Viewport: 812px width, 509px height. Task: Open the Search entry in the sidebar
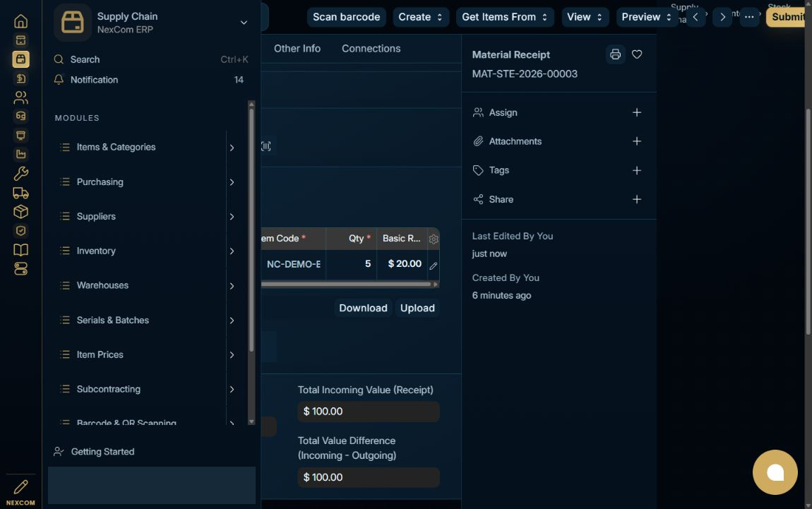click(150, 59)
